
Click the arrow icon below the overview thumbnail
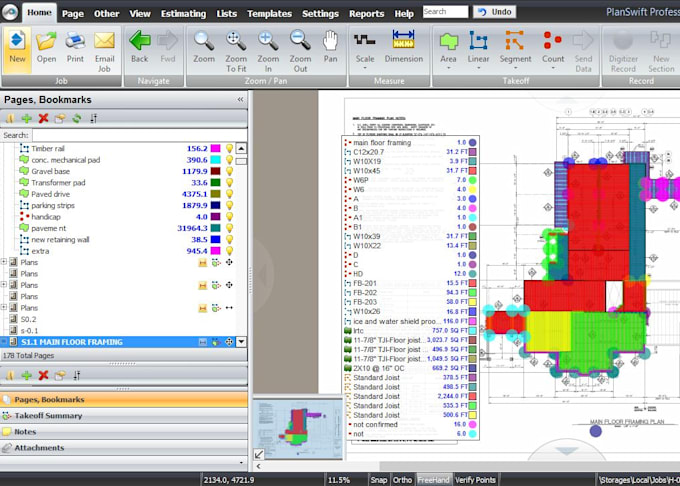pyautogui.click(x=259, y=454)
